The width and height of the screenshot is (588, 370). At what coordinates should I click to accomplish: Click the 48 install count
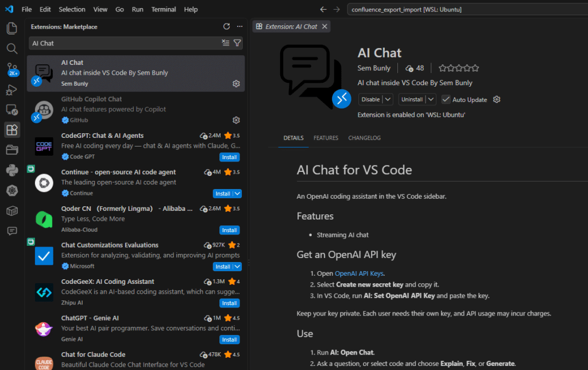(415, 68)
